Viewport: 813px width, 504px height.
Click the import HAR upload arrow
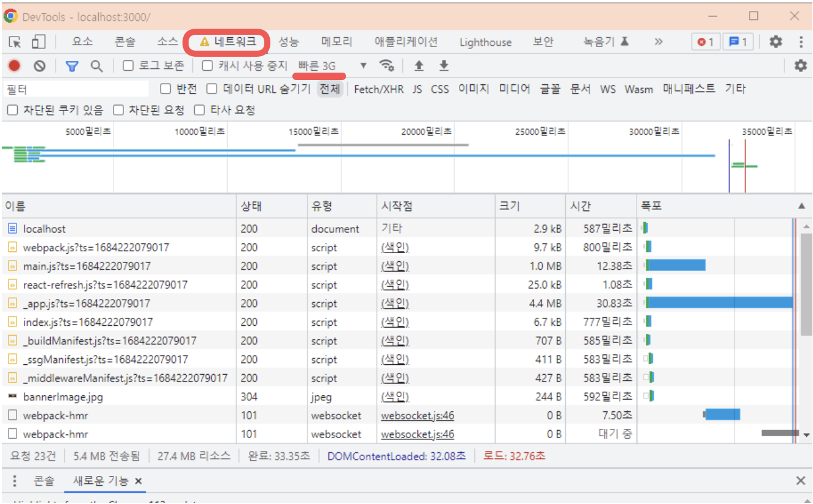click(419, 65)
